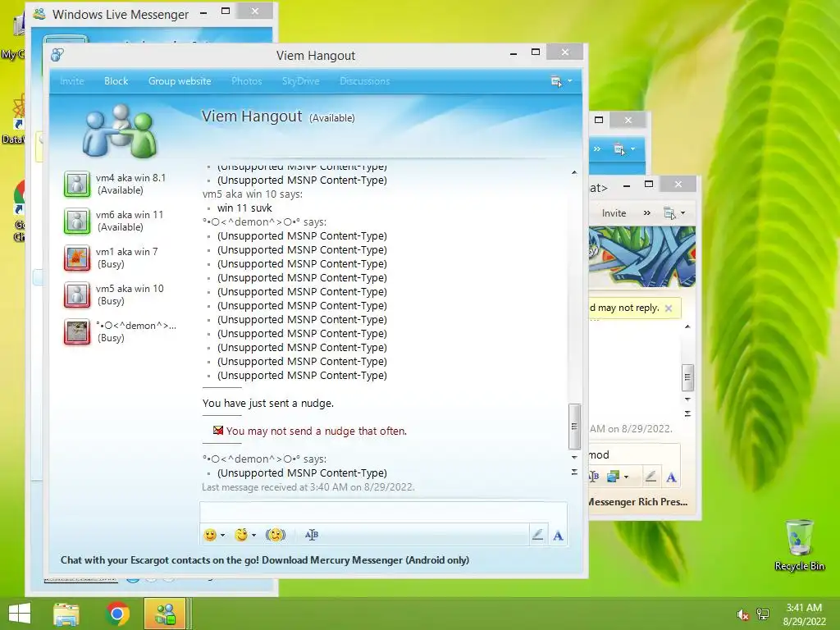Open the wink picker icon
840x630 pixels.
pos(242,535)
